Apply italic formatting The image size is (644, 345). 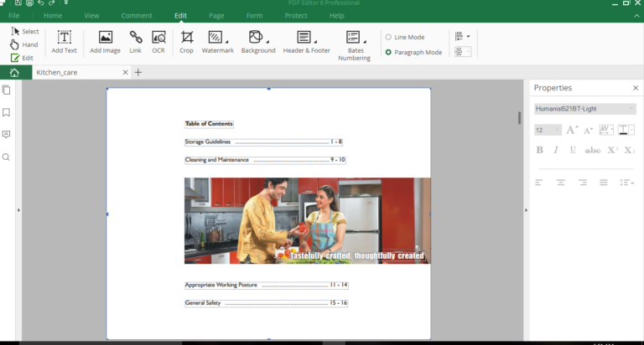[x=556, y=150]
